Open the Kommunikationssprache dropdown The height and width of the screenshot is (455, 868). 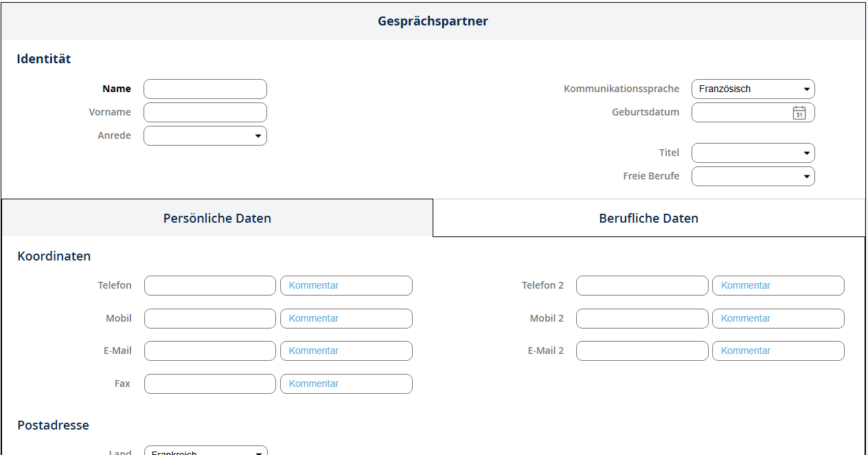753,89
